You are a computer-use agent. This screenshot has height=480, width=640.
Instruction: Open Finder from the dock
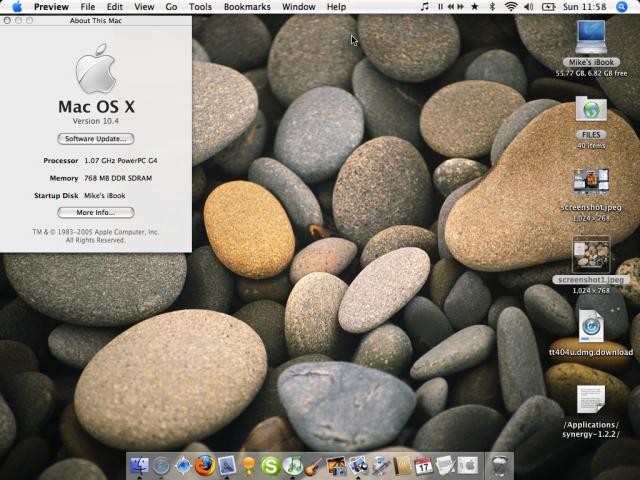[139, 465]
